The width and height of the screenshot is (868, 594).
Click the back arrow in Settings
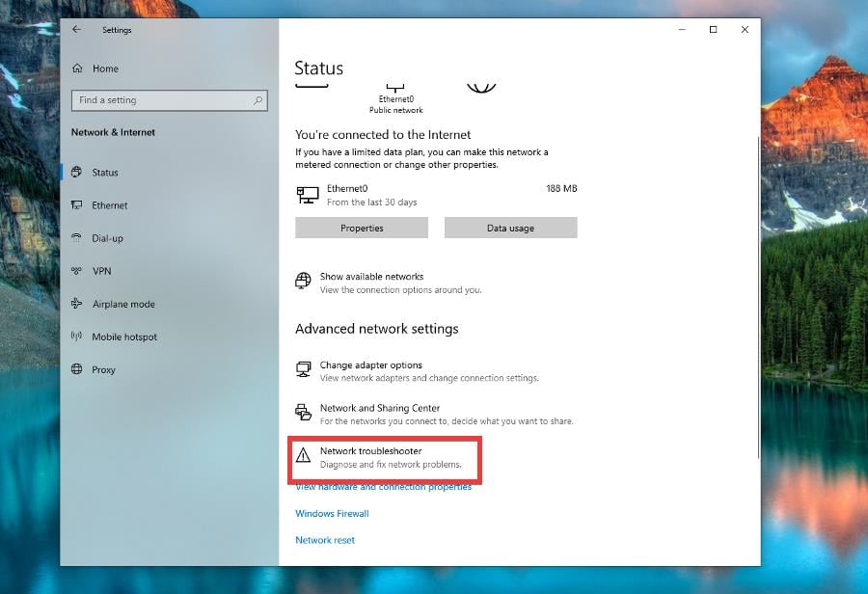(x=76, y=29)
